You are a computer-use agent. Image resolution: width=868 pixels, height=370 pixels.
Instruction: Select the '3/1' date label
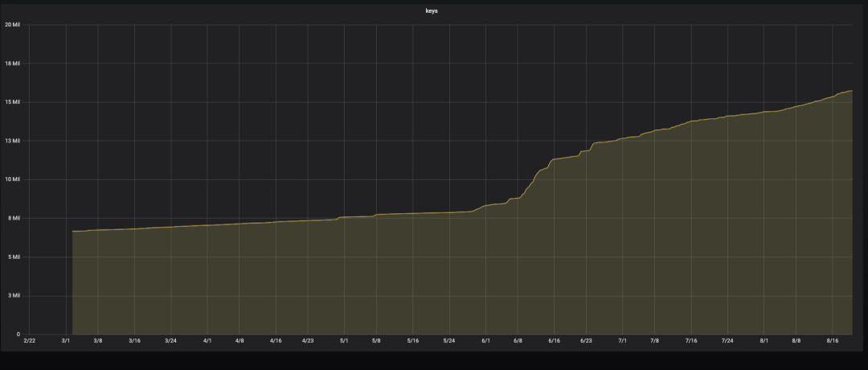click(x=66, y=341)
